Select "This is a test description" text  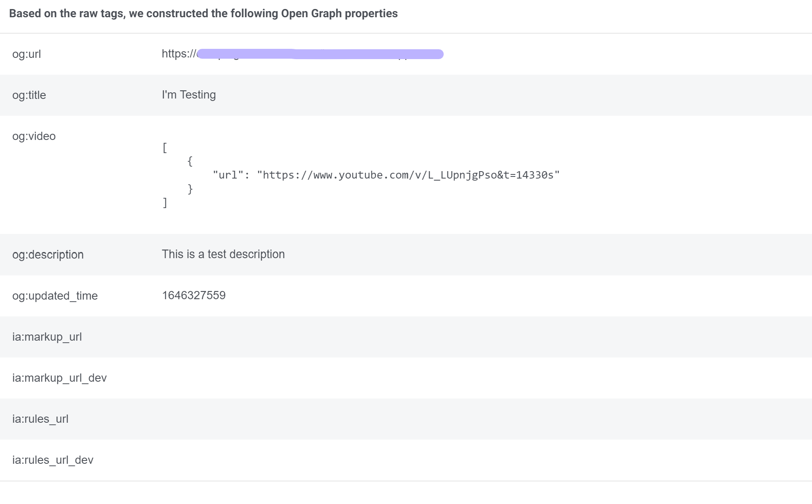(223, 254)
